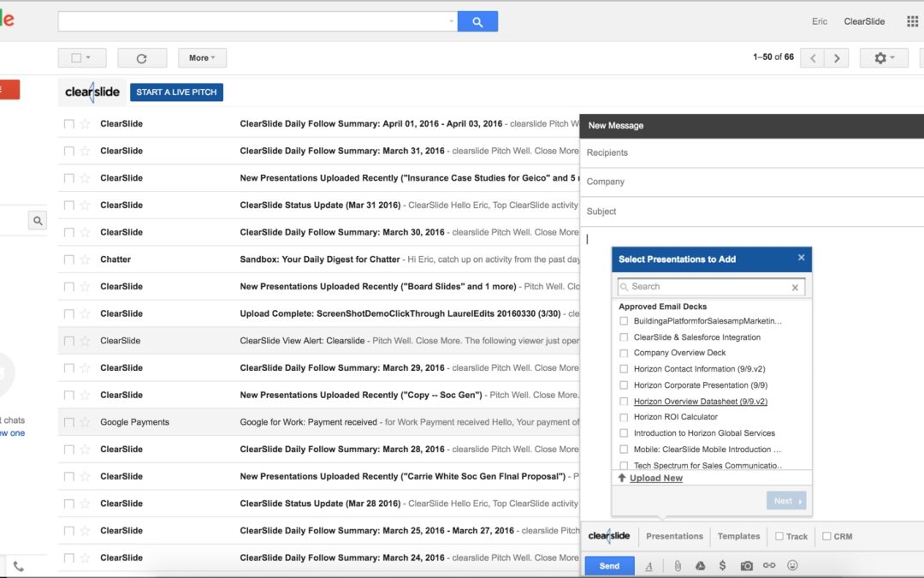Click the Subject field
The height and width of the screenshot is (578, 924).
(751, 212)
